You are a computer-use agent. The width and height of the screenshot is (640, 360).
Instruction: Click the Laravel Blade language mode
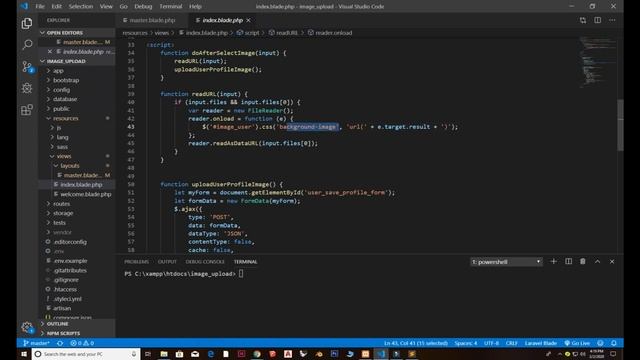coord(540,343)
